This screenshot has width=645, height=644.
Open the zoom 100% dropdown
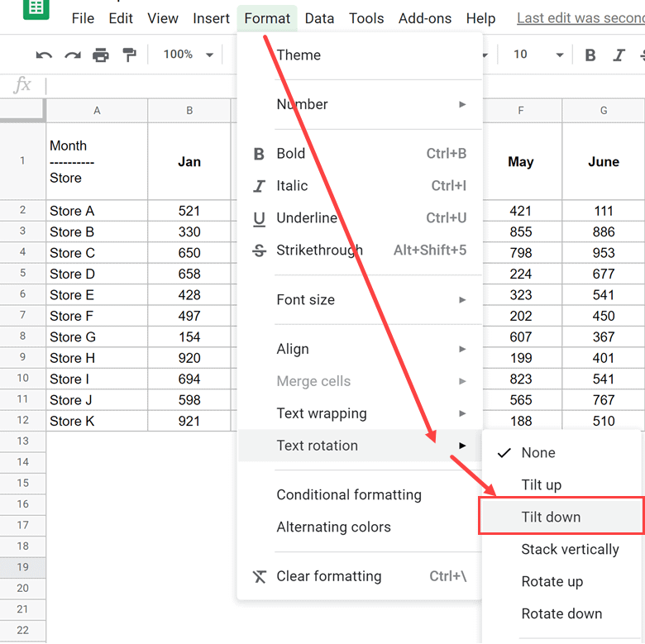pyautogui.click(x=188, y=55)
